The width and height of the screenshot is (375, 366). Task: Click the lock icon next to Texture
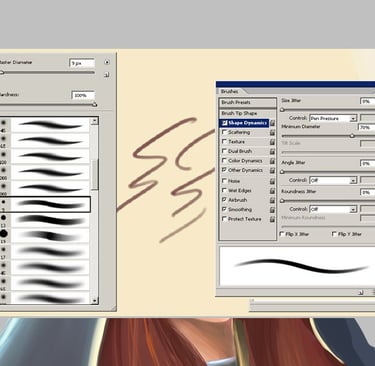click(x=272, y=142)
